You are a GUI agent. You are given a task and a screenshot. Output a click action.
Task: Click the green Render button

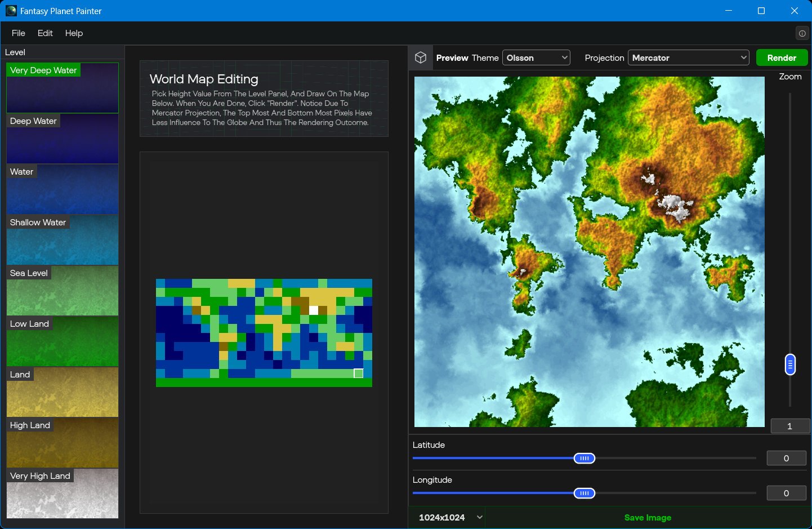pyautogui.click(x=782, y=57)
